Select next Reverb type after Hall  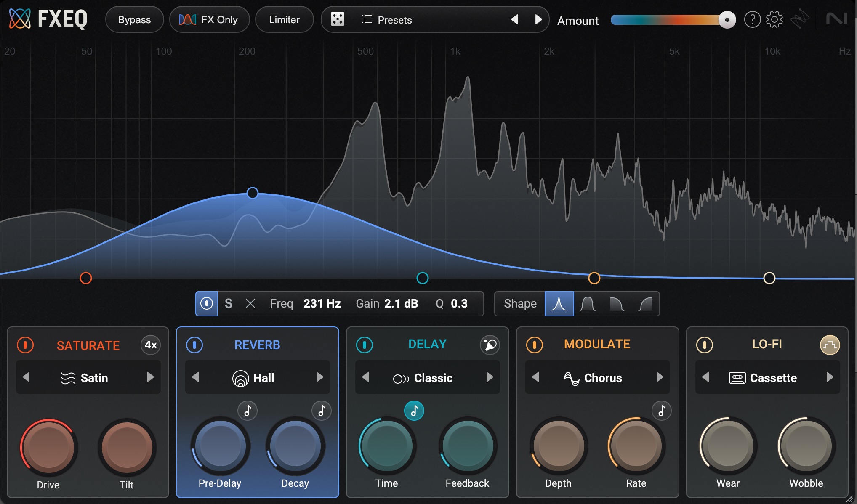tap(319, 377)
